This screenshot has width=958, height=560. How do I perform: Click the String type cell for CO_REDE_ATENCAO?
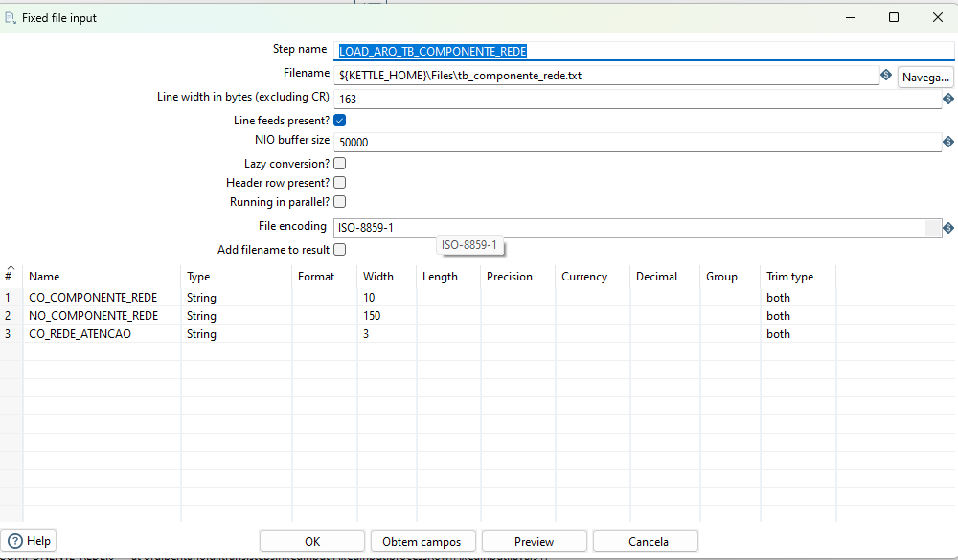click(237, 334)
